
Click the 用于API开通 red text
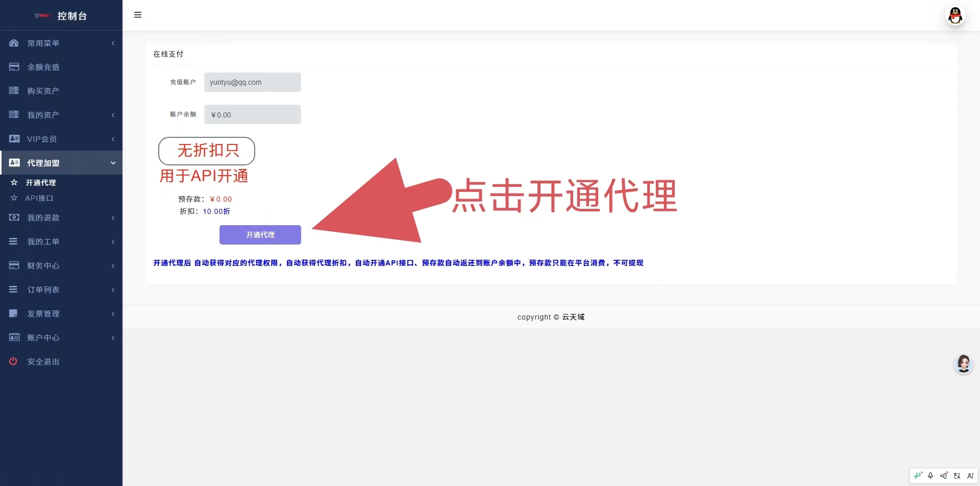[x=204, y=176]
